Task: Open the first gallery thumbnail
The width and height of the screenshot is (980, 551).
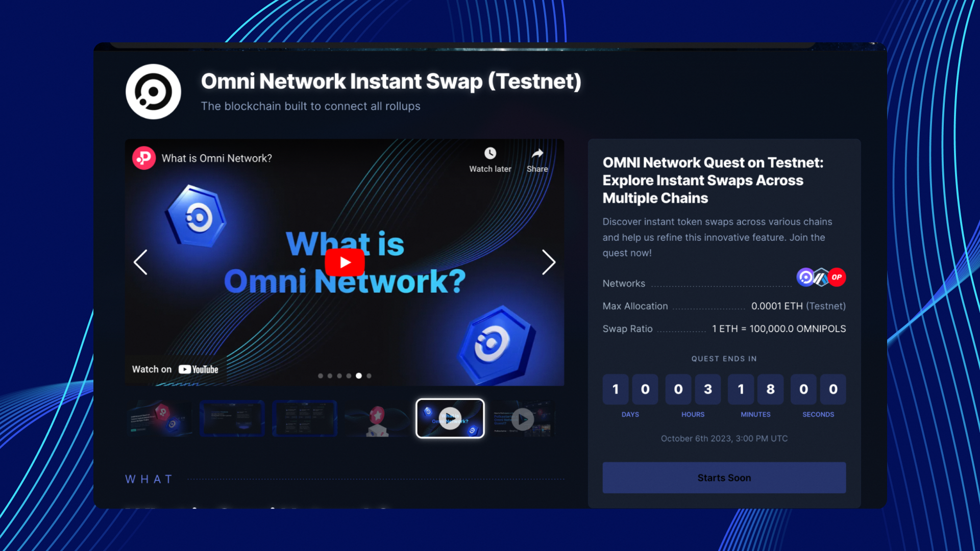Action: point(160,418)
